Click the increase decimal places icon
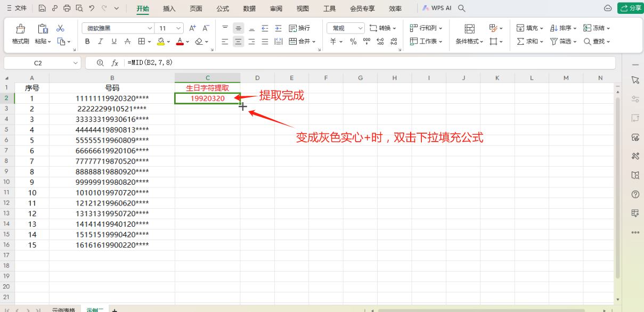Image resolution: width=644 pixels, height=312 pixels. pos(380,42)
